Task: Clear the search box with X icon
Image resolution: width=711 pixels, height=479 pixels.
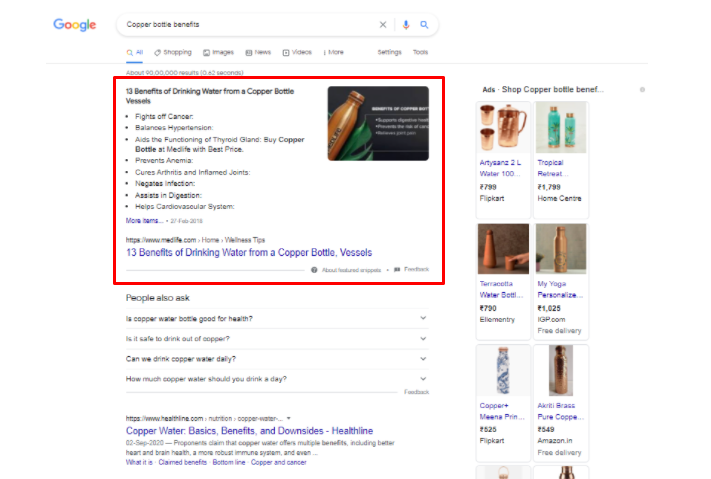Action: (382, 25)
